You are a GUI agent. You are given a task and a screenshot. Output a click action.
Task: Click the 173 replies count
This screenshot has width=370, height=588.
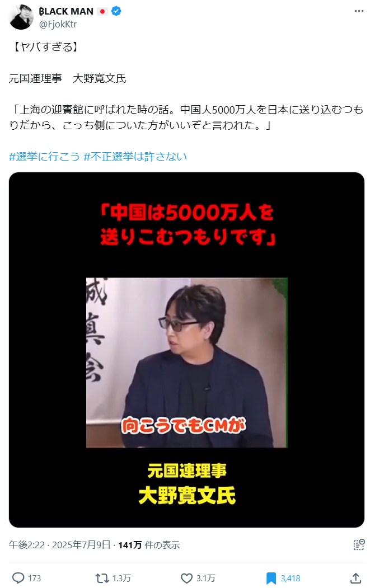[x=35, y=578]
